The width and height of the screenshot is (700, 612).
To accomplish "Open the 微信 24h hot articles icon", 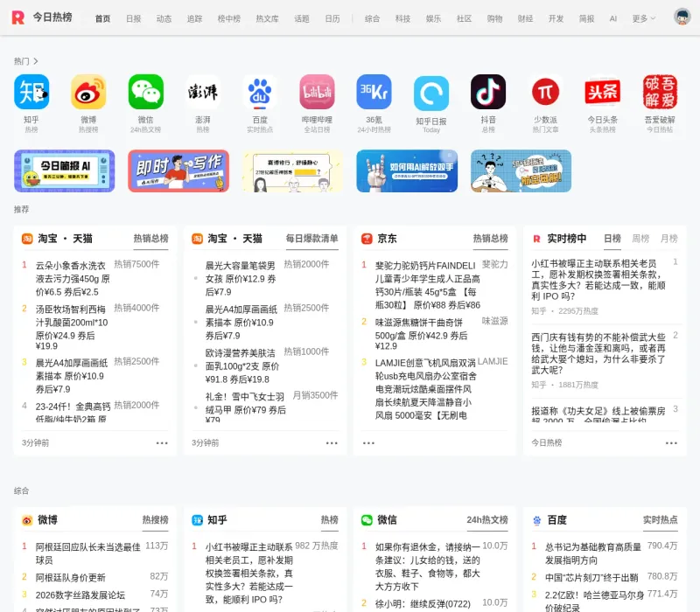I will click(x=145, y=92).
